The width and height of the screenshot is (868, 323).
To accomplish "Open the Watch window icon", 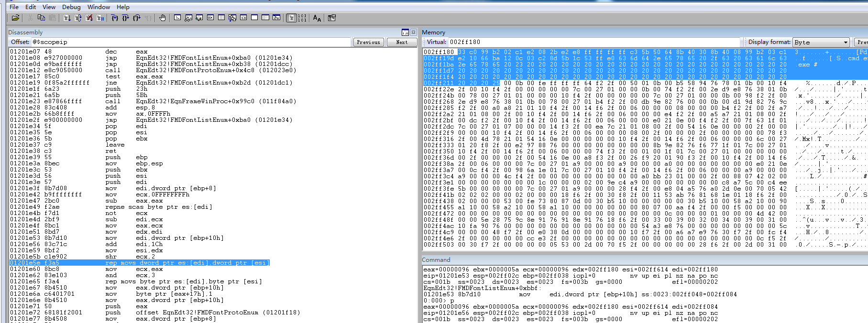I will click(188, 18).
